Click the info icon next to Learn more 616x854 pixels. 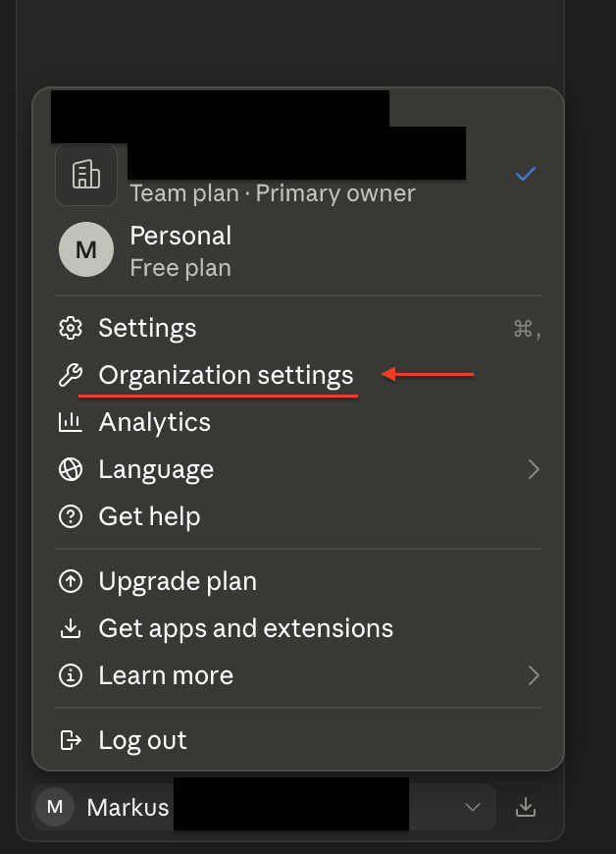pos(71,675)
